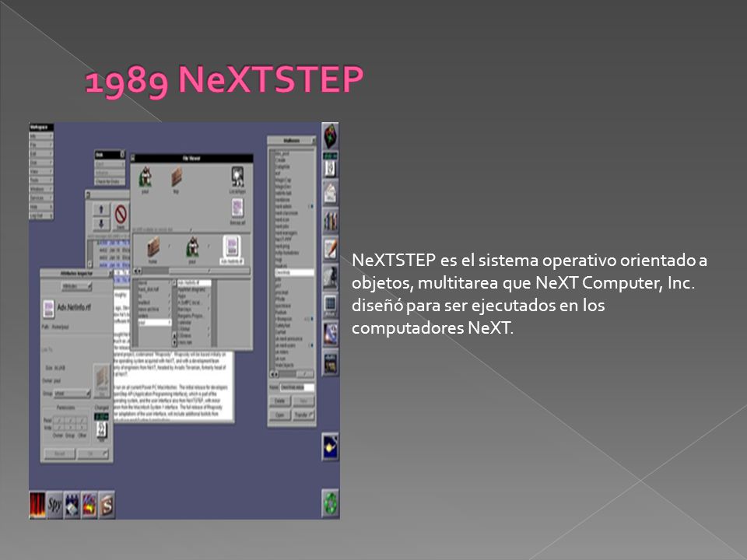The width and height of the screenshot is (747, 560).
Task: Open the Attributes pop-up in the Inspector
Action: (77, 286)
